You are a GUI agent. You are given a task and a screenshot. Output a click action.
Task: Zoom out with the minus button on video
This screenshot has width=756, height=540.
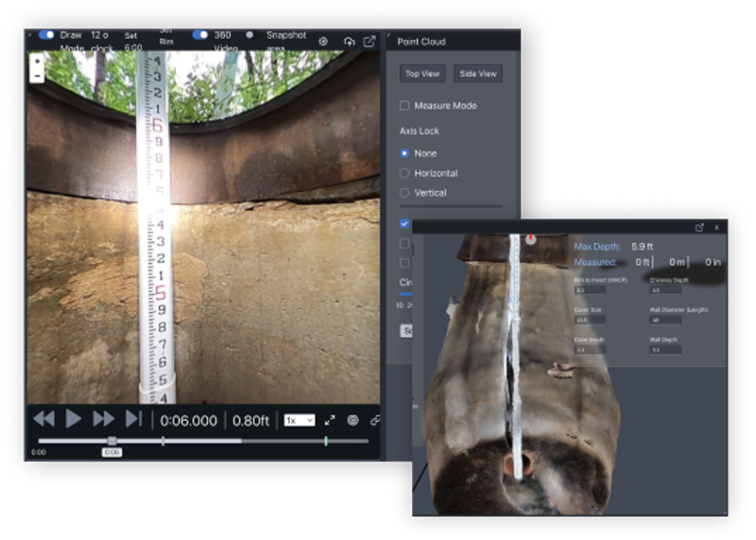point(37,76)
